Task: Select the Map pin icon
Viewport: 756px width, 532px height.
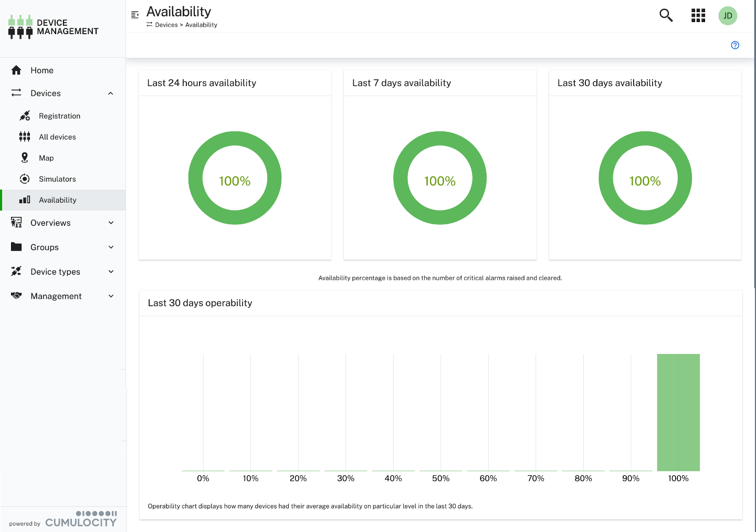Action: tap(25, 158)
